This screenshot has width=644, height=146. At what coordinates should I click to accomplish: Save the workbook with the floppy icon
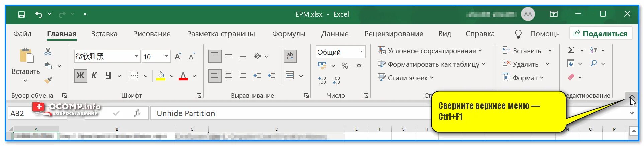21,14
